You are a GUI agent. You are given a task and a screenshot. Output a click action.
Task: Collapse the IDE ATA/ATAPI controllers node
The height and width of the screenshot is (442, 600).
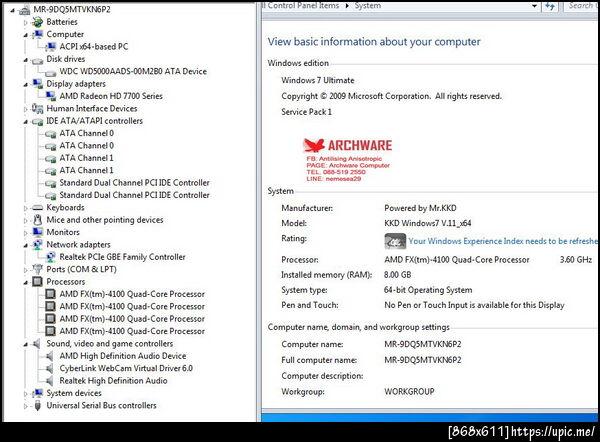click(25, 122)
